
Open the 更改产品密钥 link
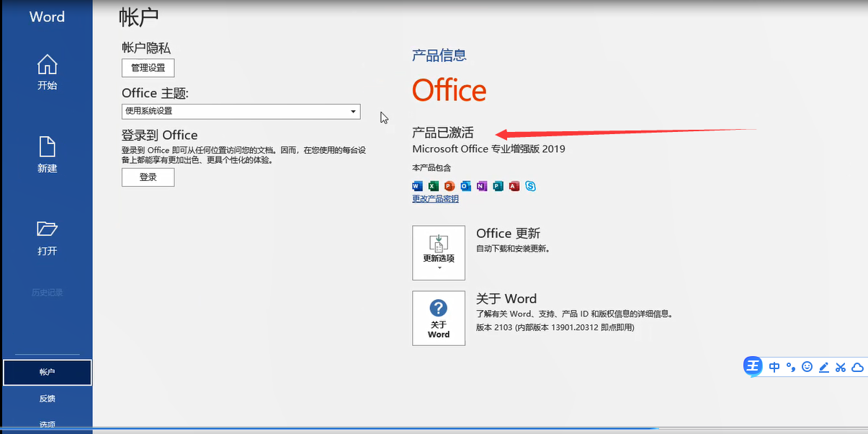coord(435,199)
